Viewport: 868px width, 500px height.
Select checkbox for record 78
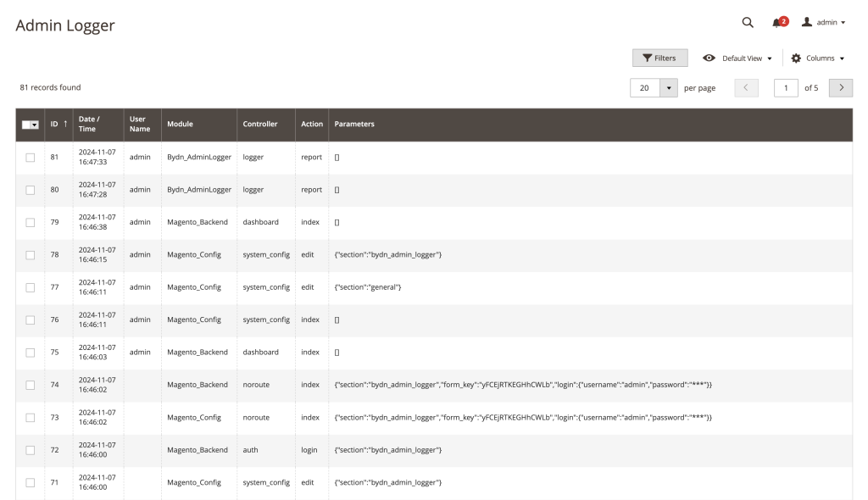point(31,255)
